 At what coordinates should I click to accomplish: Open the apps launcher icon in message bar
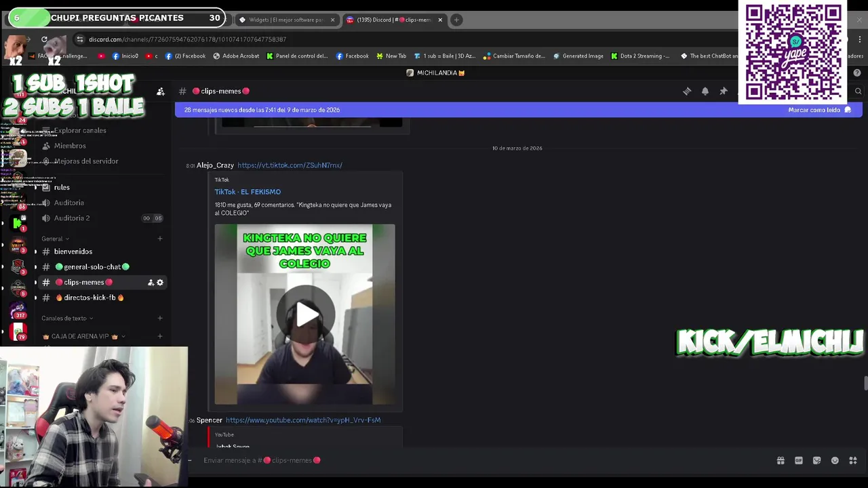853,460
